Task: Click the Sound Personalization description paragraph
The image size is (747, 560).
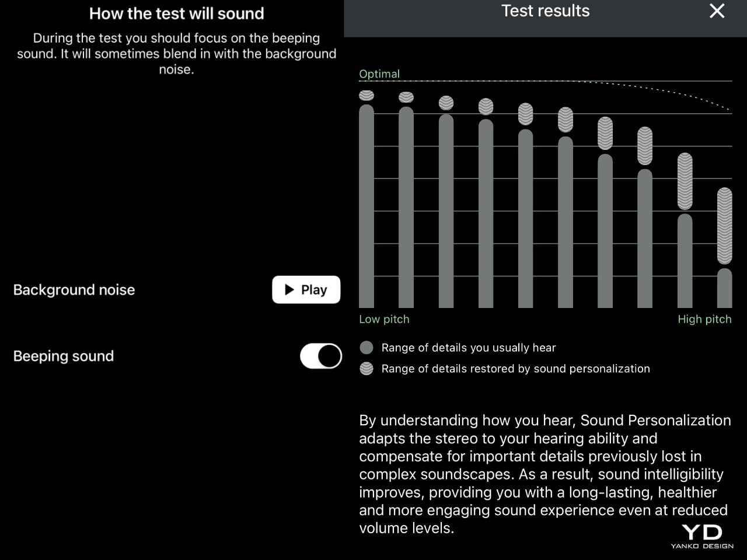Action: (x=544, y=474)
